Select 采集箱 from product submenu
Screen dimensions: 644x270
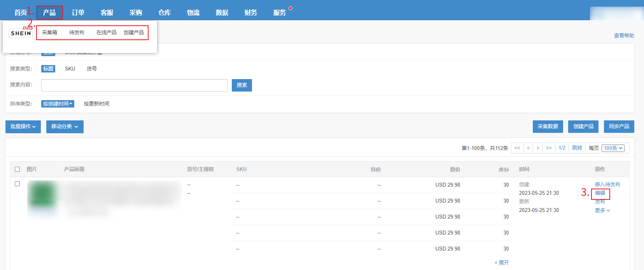[x=49, y=32]
